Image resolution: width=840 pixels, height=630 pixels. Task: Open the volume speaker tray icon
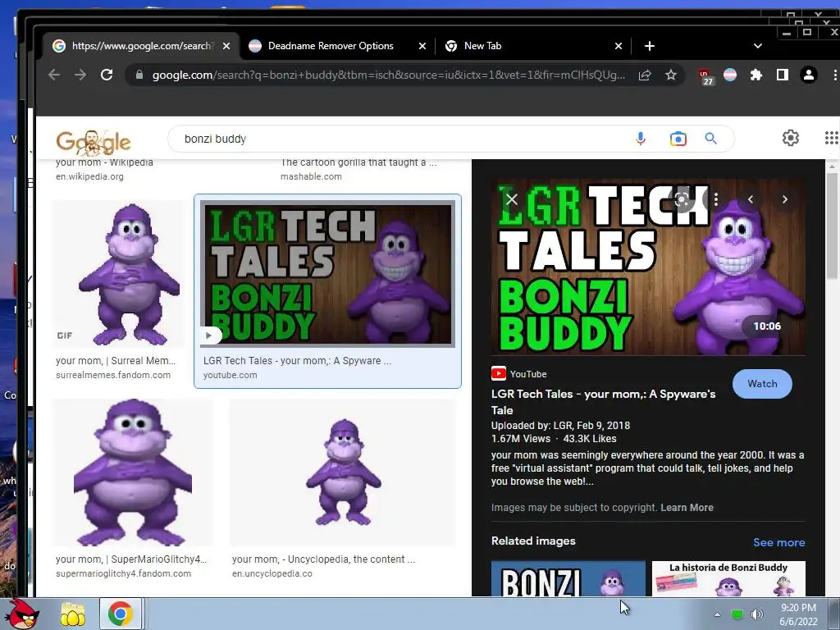click(x=756, y=614)
